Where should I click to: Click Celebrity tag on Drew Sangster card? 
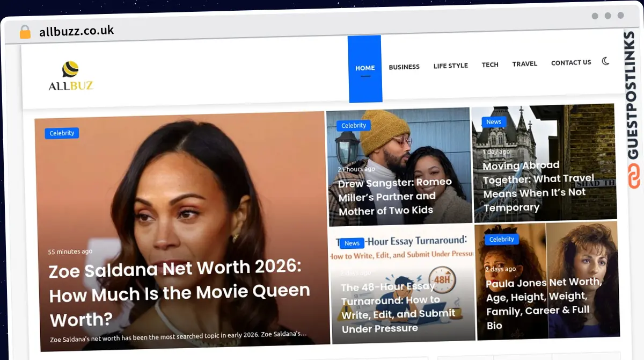[354, 126]
